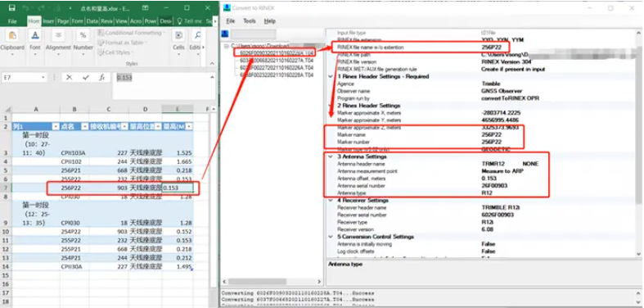Open the Cells group icon
644x308 pixels.
[x=178, y=35]
